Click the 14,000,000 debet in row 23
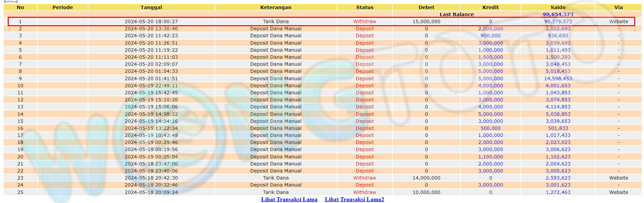This screenshot has height=203, width=644. (426, 178)
